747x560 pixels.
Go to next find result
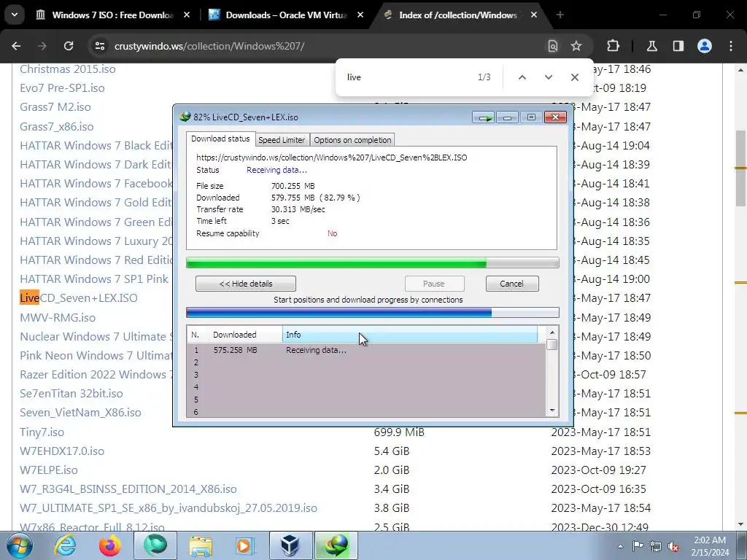pyautogui.click(x=549, y=77)
